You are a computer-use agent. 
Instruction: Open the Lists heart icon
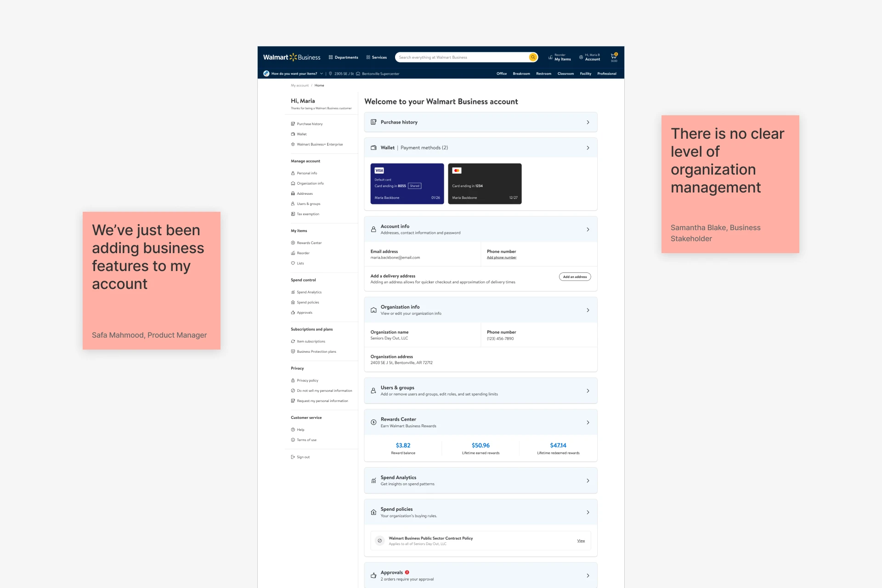[x=293, y=263]
